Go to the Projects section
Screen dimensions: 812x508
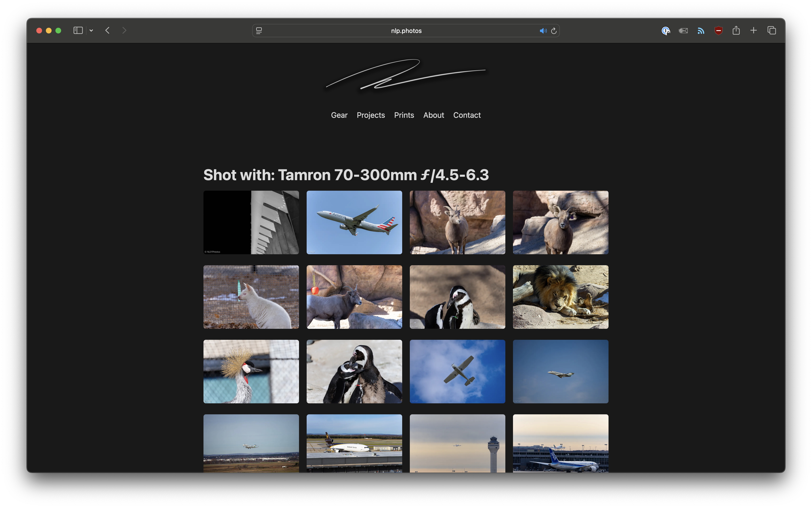coord(371,115)
